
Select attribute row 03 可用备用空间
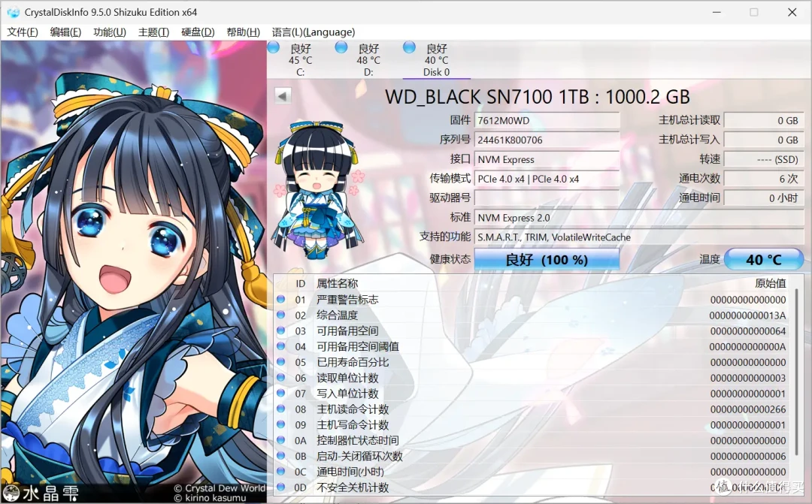(532, 331)
